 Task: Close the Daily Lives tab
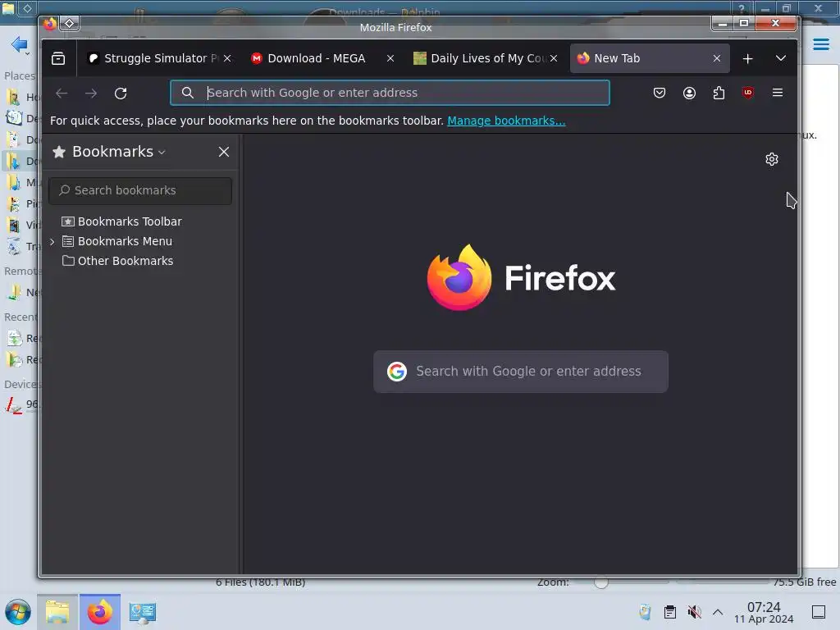pos(554,58)
